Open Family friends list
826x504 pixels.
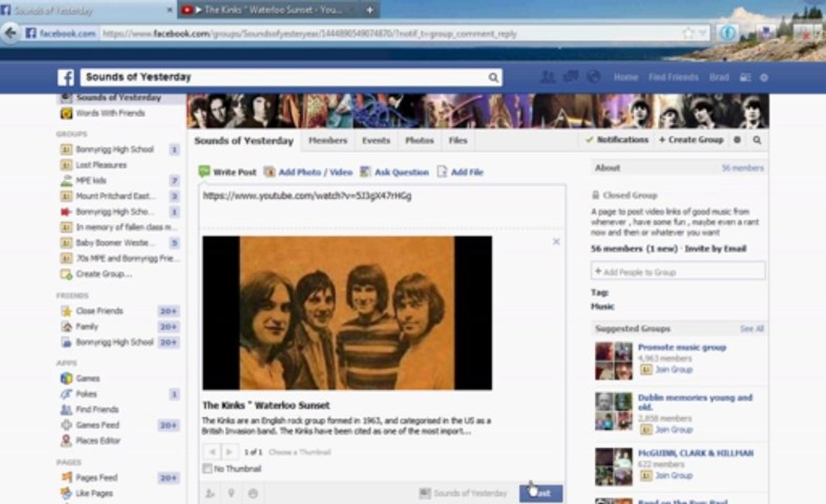(x=87, y=326)
